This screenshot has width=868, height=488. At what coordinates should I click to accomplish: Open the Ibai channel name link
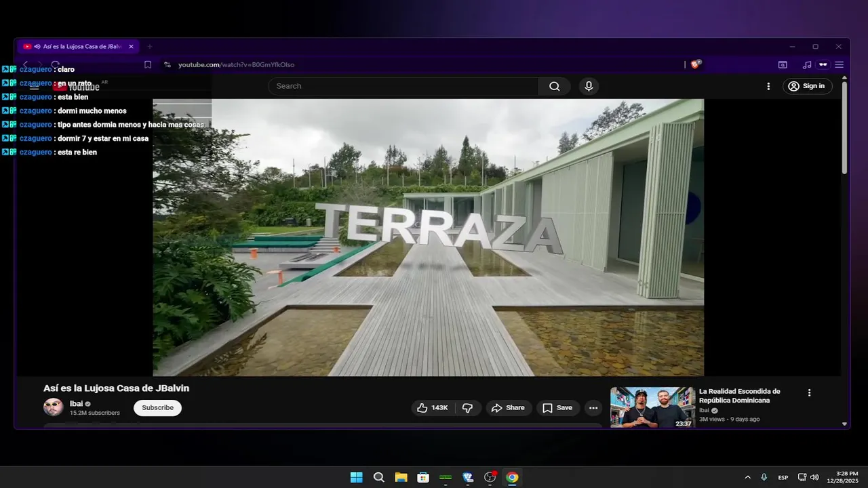pos(76,404)
